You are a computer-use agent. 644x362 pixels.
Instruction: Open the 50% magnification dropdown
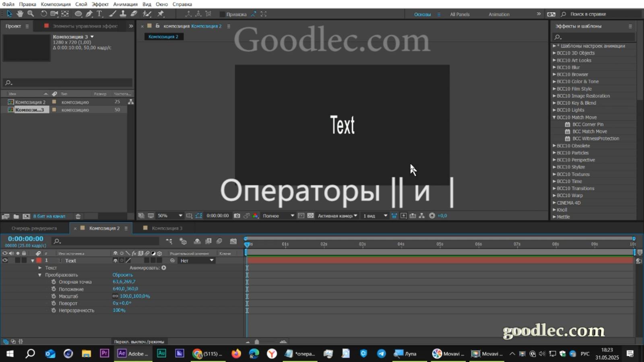170,216
